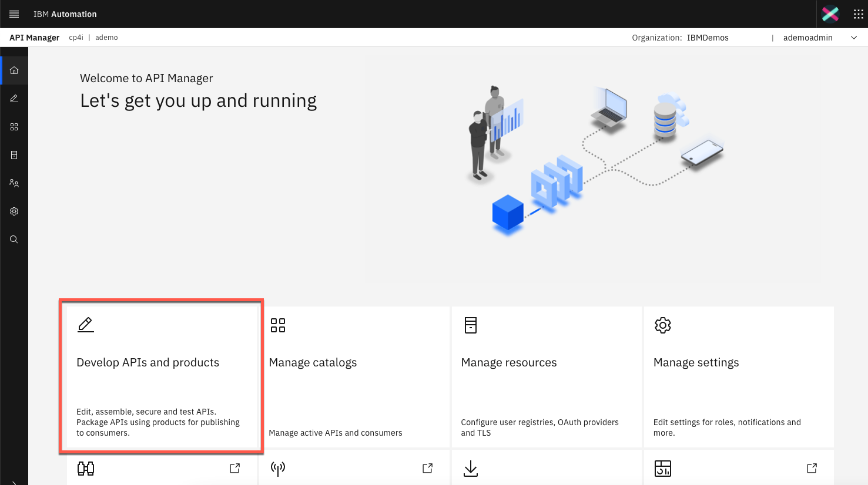Click external link icon beside antenna

point(427,468)
